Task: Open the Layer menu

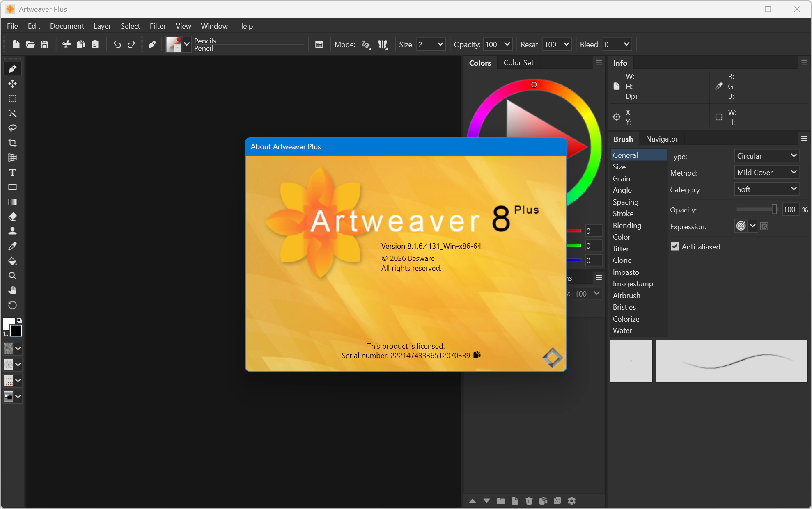Action: 102,26
